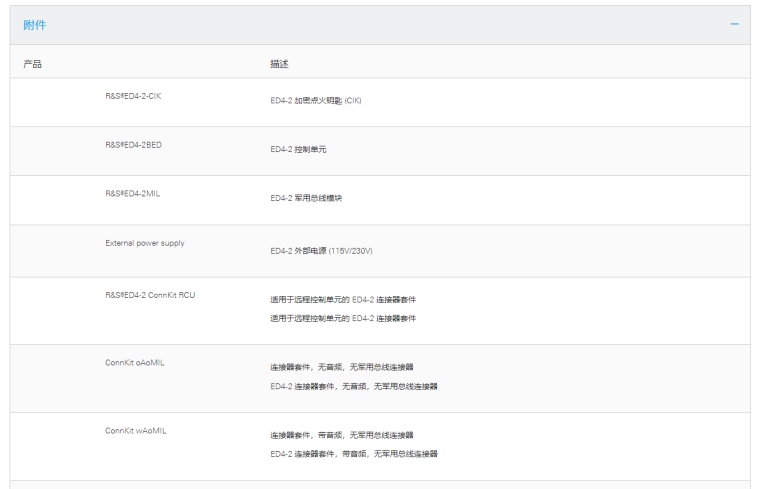Image resolution: width=760 pixels, height=489 pixels.
Task: Collapse the 附件 section with minus icon
Action: coord(735,25)
